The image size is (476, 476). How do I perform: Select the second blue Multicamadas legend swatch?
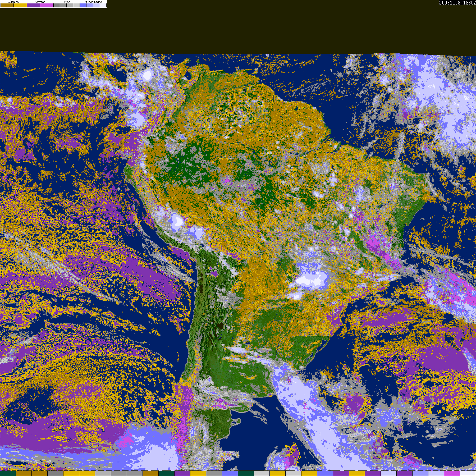tap(90, 5)
